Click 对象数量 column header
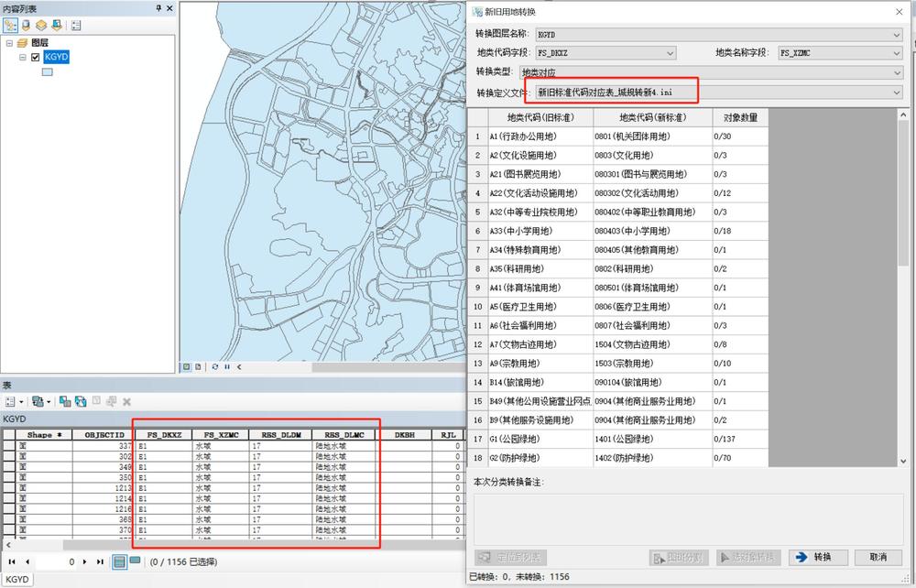916x588 pixels. [x=740, y=117]
